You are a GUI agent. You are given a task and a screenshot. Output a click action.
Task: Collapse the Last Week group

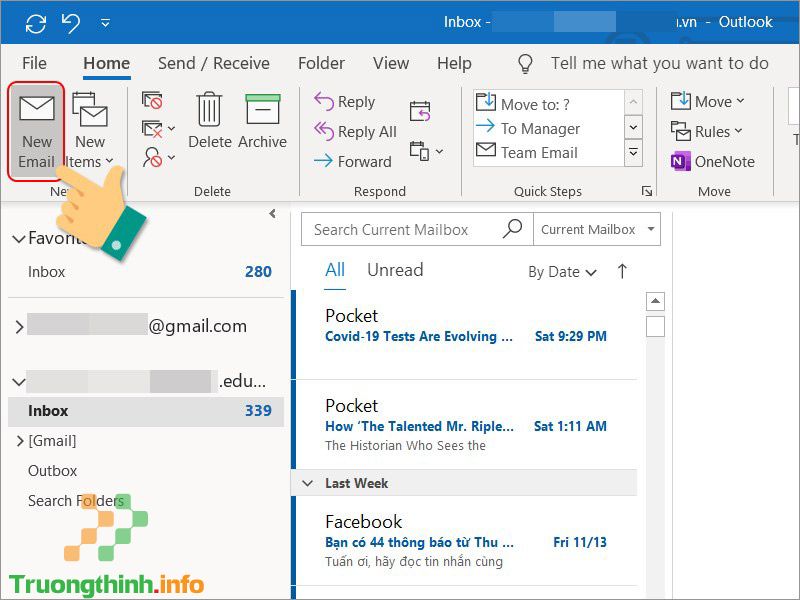pos(307,483)
